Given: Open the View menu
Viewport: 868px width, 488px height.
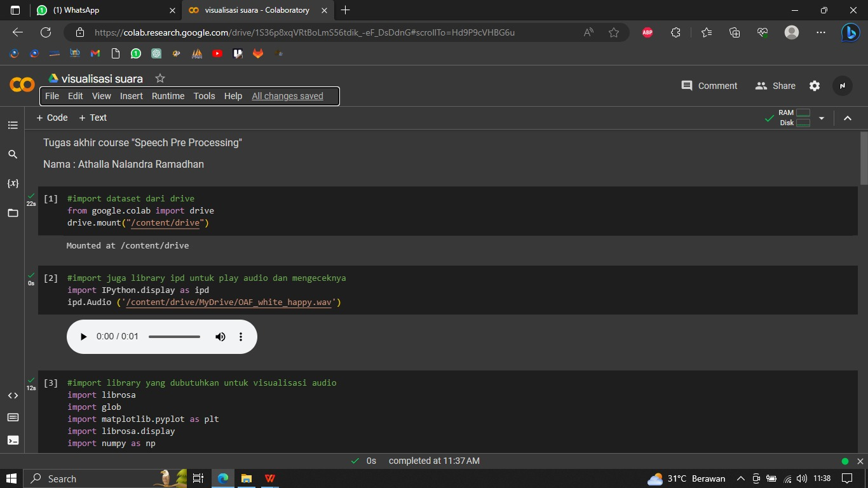Looking at the screenshot, I should click(x=102, y=96).
